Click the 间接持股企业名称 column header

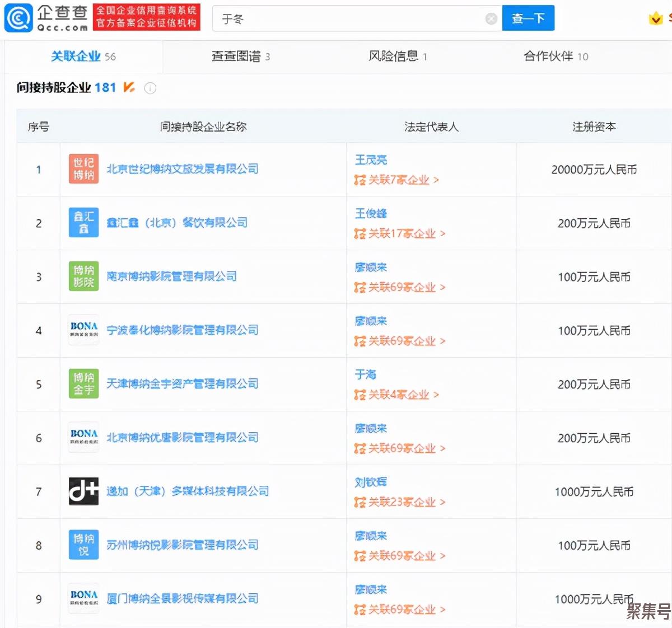pyautogui.click(x=203, y=127)
